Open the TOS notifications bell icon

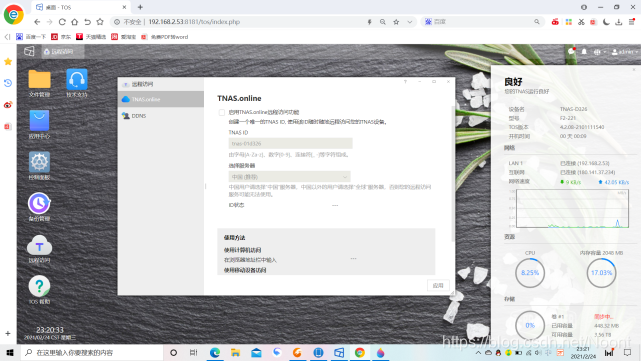(x=584, y=52)
